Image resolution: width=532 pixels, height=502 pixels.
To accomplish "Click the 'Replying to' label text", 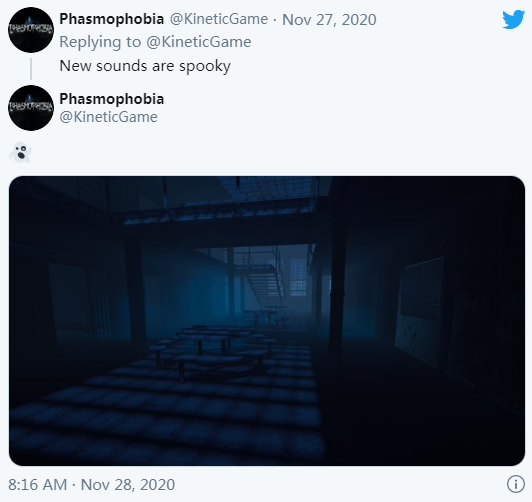I will pos(100,42).
